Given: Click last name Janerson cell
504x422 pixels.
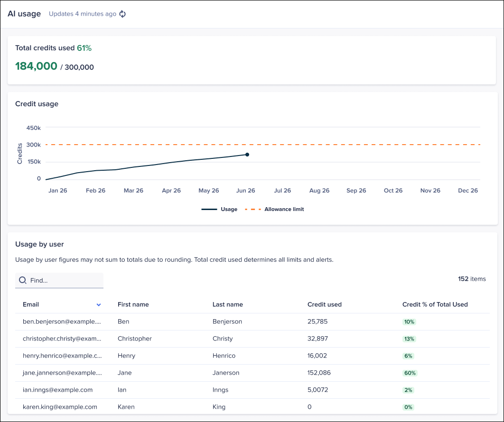Looking at the screenshot, I should pos(226,373).
